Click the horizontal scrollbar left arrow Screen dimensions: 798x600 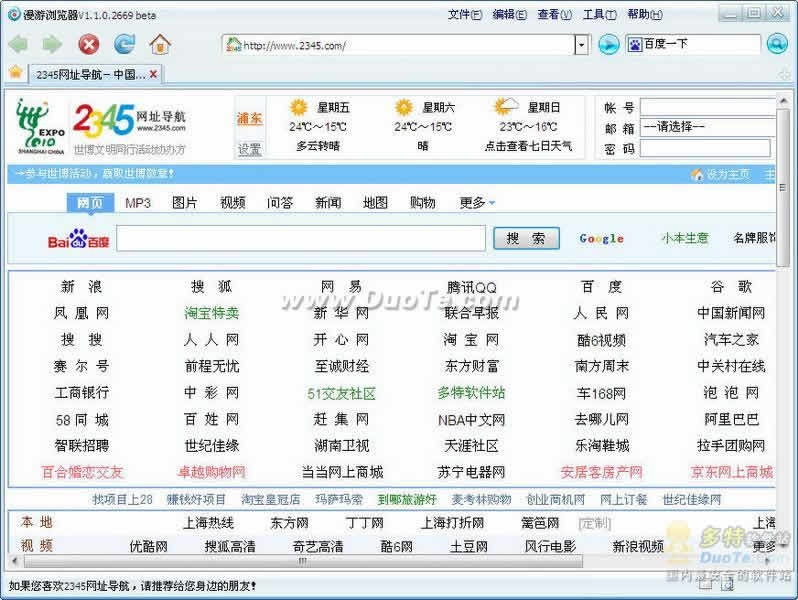15,561
